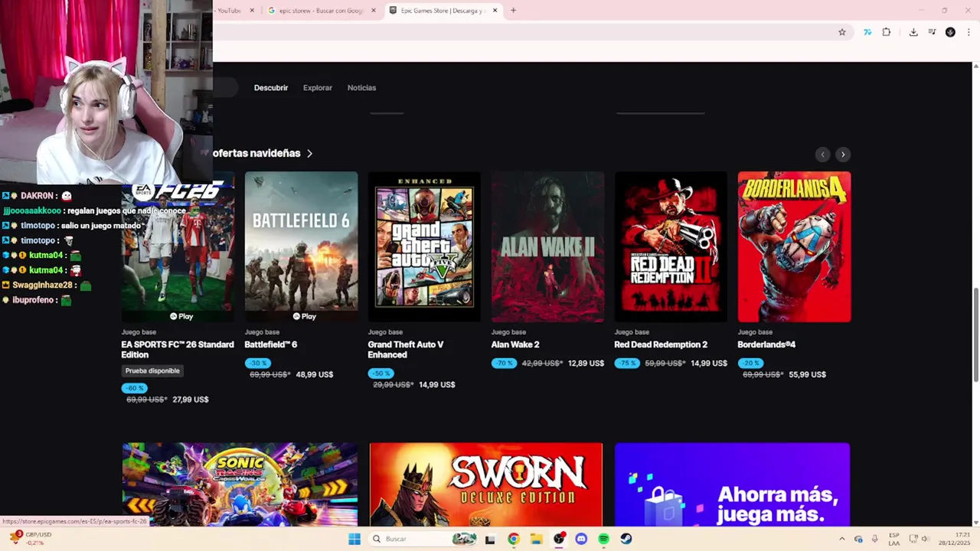The width and height of the screenshot is (980, 551).
Task: Click the -75 % discount badge for Red Dead Redemption 2
Action: pyautogui.click(x=627, y=363)
